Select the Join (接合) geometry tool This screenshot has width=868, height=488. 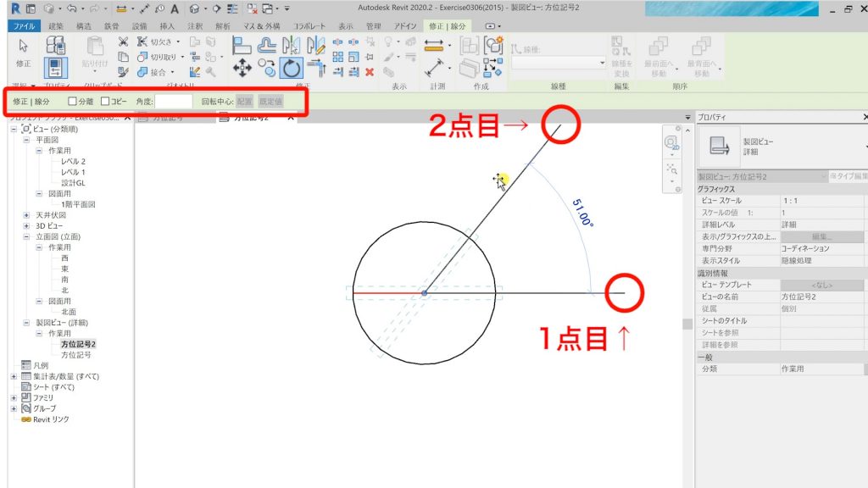pyautogui.click(x=142, y=72)
